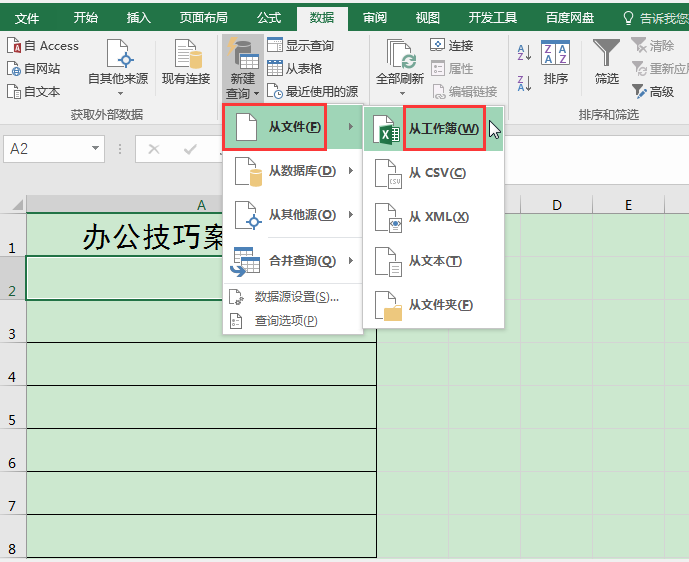This screenshot has width=689, height=562.
Task: Click cell A4
Action: (201, 364)
